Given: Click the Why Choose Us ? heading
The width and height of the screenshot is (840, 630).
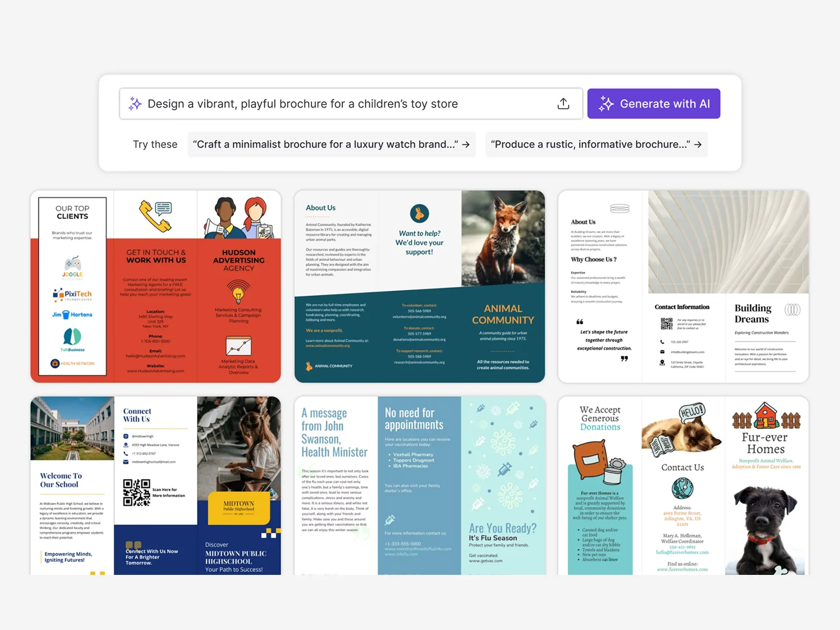Looking at the screenshot, I should [x=594, y=259].
